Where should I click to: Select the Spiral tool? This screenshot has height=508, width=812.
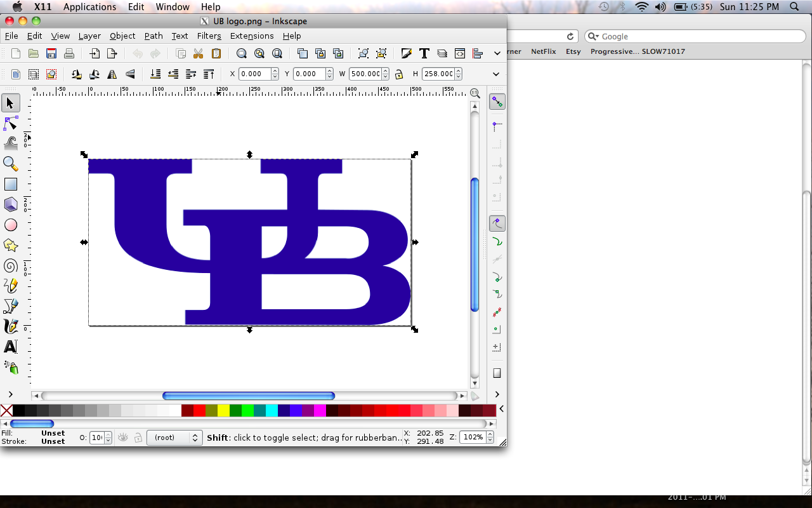click(x=10, y=265)
